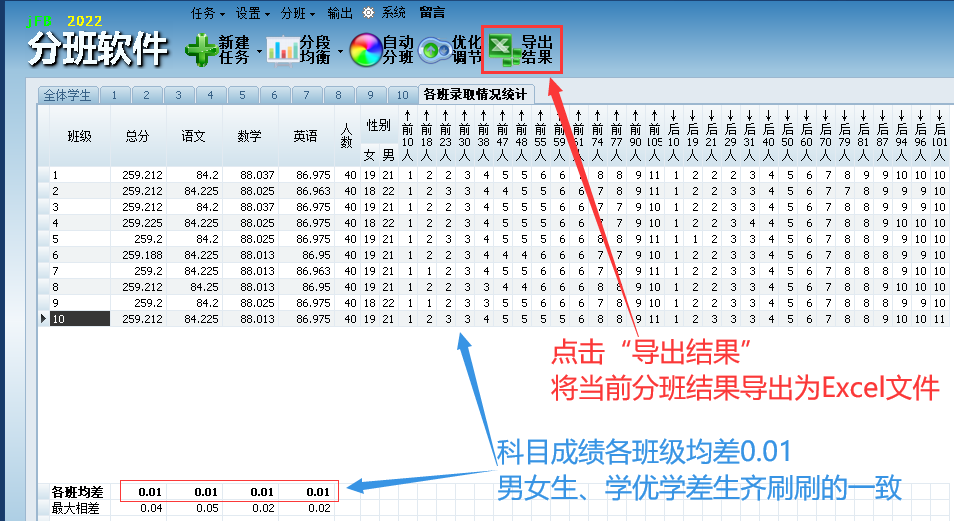Click the 前10人 column header
Screen dimensions: 954x521
tap(408, 136)
